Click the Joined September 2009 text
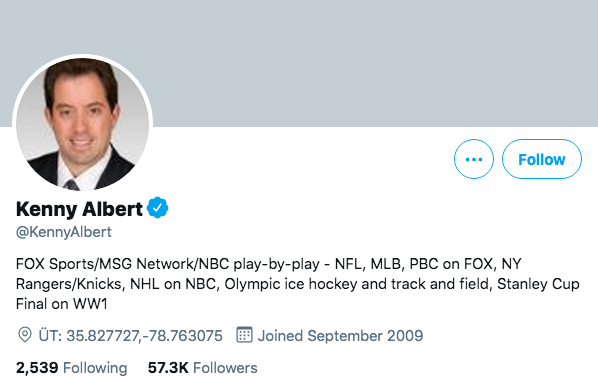The width and height of the screenshot is (598, 385). tap(340, 336)
